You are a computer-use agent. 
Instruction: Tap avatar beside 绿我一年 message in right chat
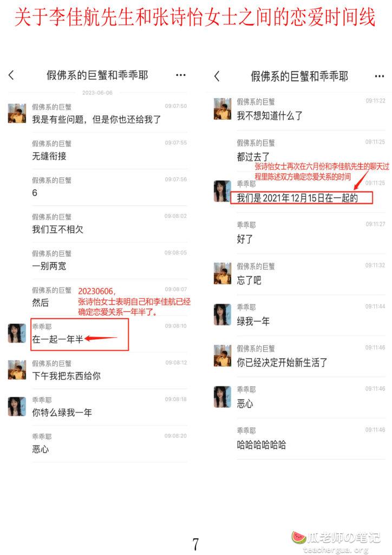223,314
